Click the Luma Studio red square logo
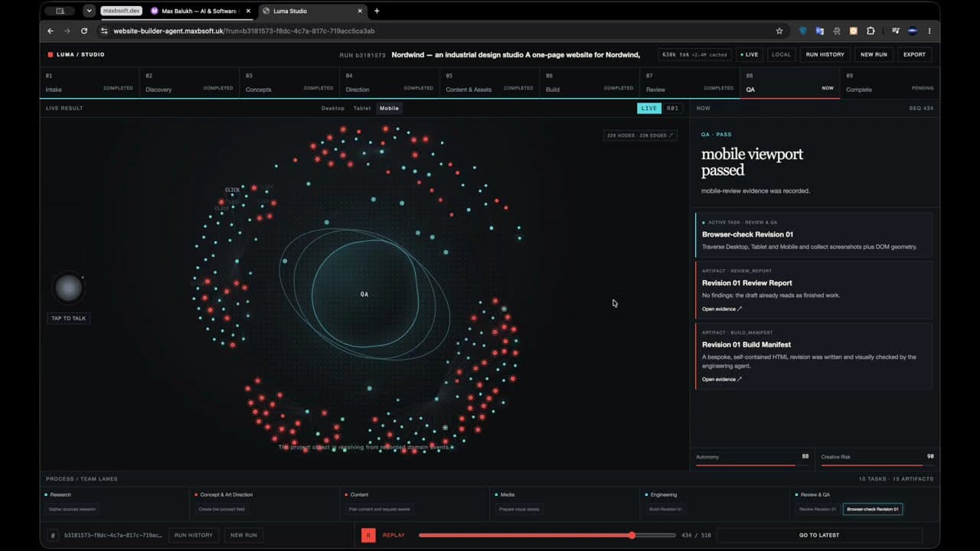Screen dimensions: 980x551 click(51, 54)
